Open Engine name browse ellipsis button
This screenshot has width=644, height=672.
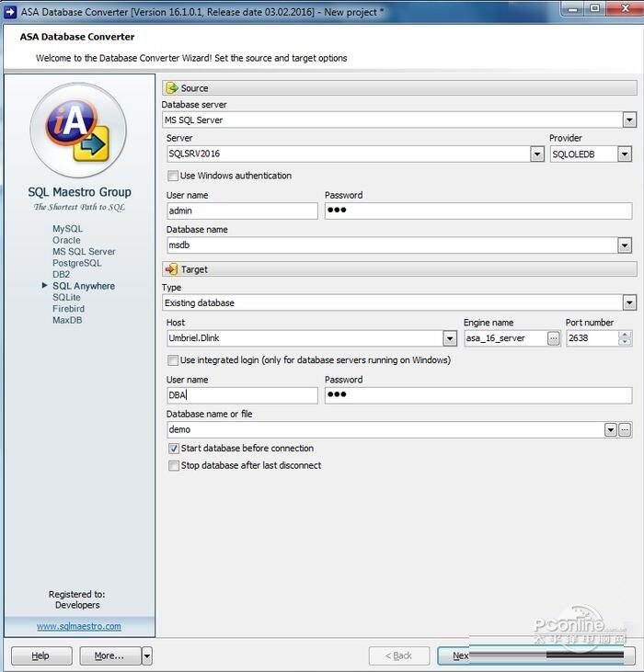coord(553,338)
